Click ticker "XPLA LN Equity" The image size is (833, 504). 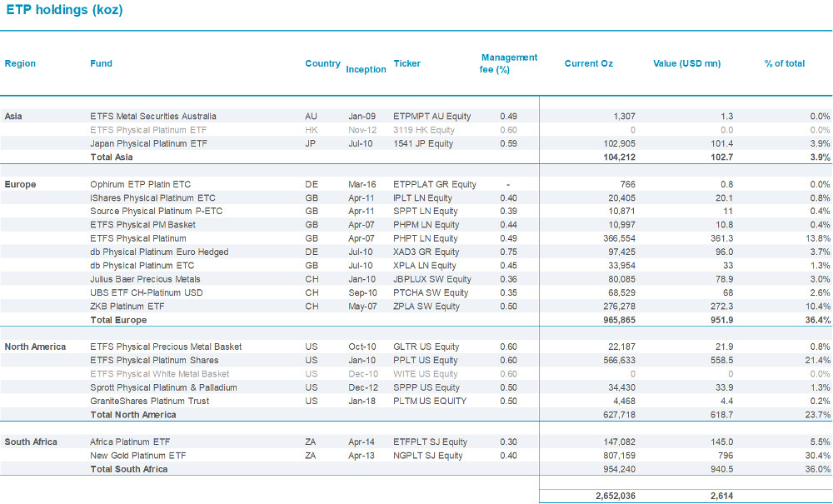tap(425, 266)
